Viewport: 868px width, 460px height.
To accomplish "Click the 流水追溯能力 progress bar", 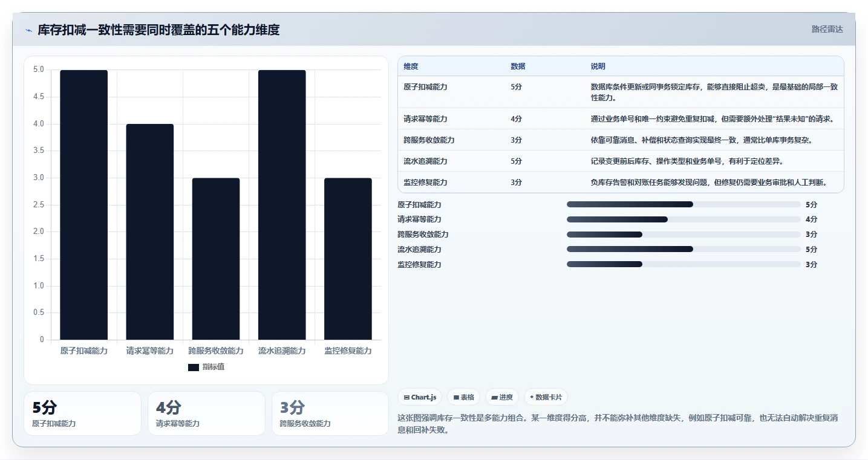I will pos(684,249).
